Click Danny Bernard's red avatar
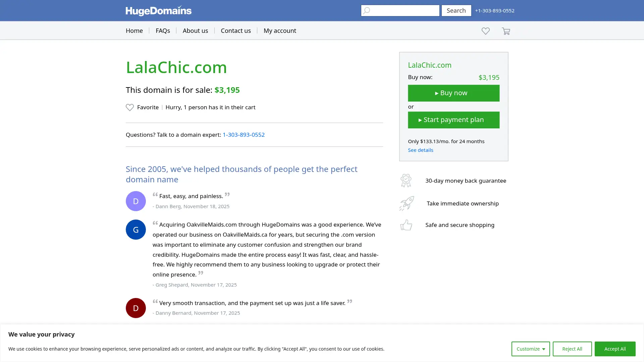 coord(136,308)
